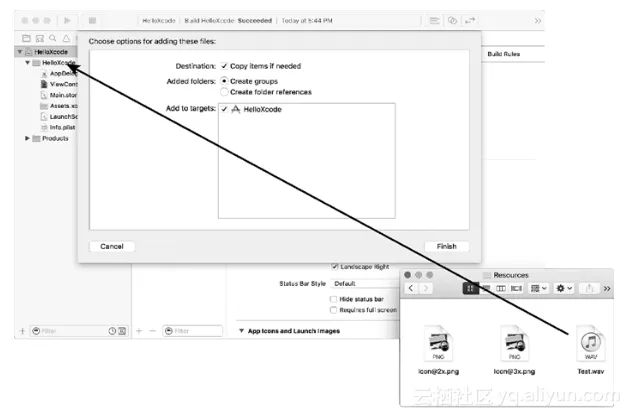631x416 pixels.
Task: Select Create groups radio button
Action: click(x=224, y=81)
